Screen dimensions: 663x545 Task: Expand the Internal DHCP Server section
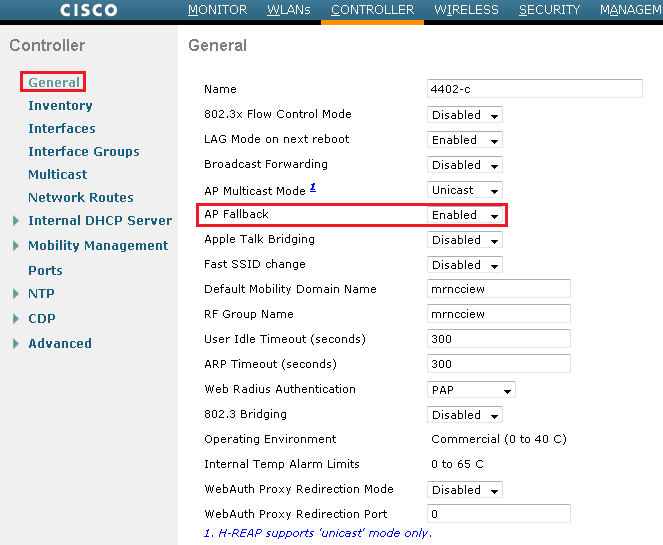tap(99, 220)
